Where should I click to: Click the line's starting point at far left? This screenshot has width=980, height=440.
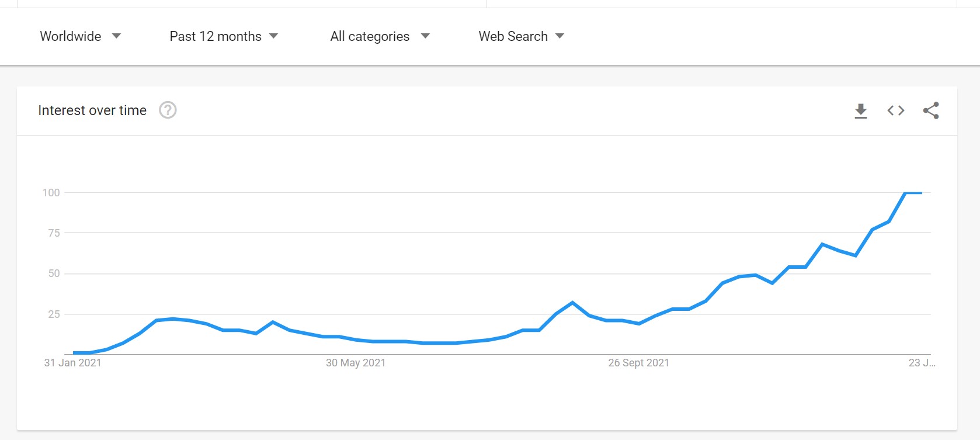(74, 353)
